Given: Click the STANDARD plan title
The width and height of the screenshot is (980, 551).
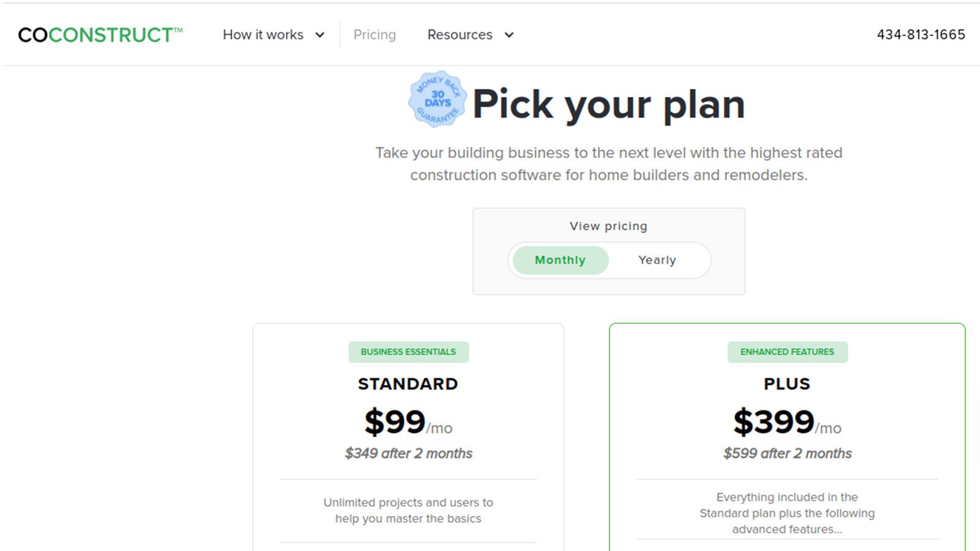Looking at the screenshot, I should (408, 384).
